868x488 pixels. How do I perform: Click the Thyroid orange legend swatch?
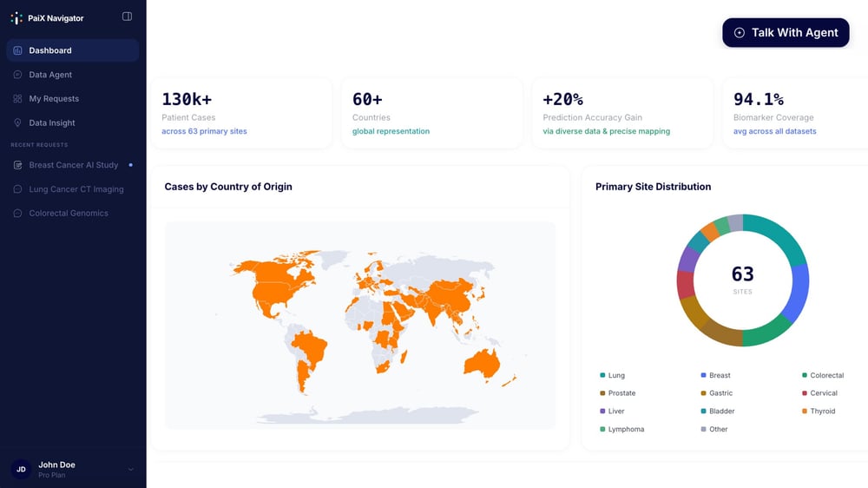805,412
